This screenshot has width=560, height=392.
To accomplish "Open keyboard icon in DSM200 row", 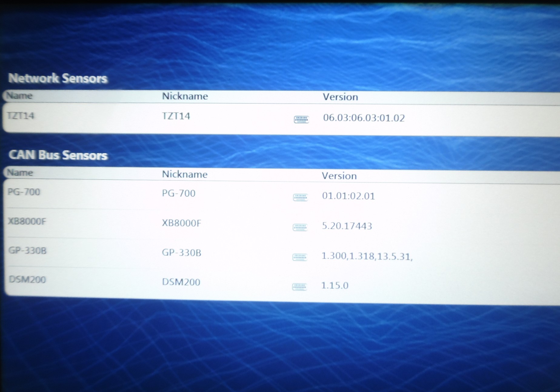I will 299,286.
